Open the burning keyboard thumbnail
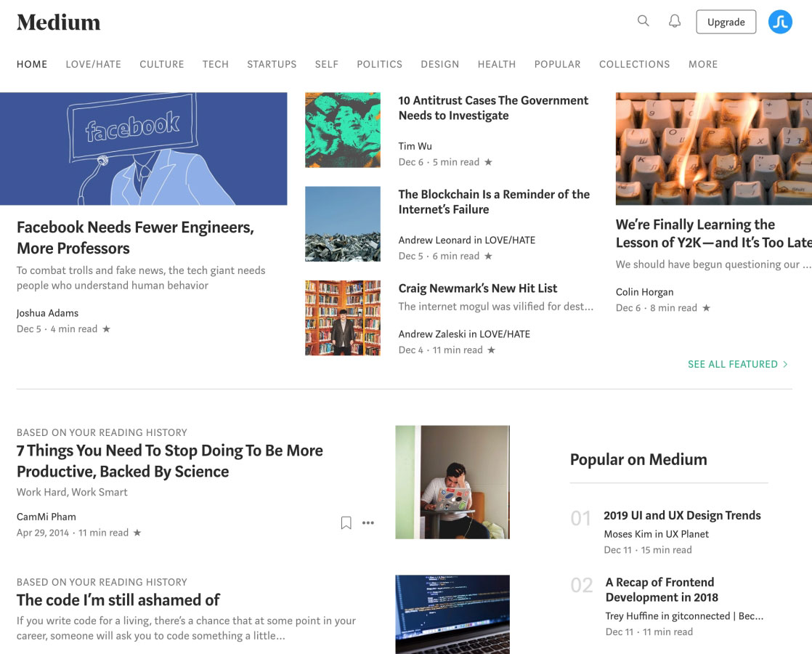 pyautogui.click(x=714, y=149)
